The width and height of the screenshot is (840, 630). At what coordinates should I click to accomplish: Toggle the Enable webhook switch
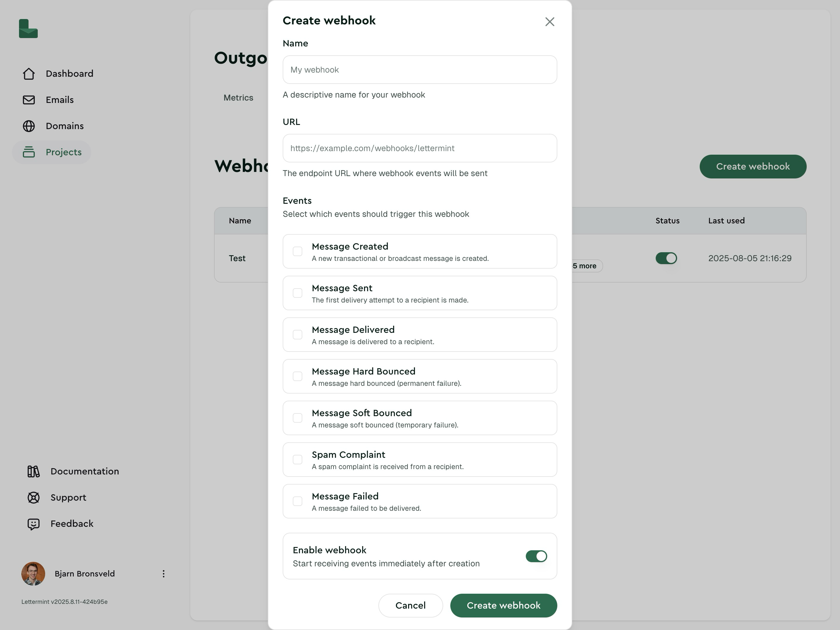point(536,556)
